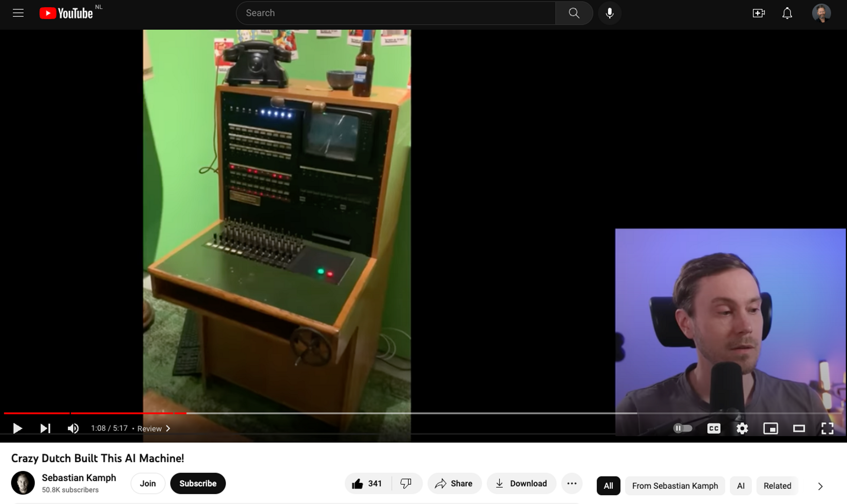This screenshot has width=847, height=504.
Task: Select the Related filter chip
Action: (777, 486)
